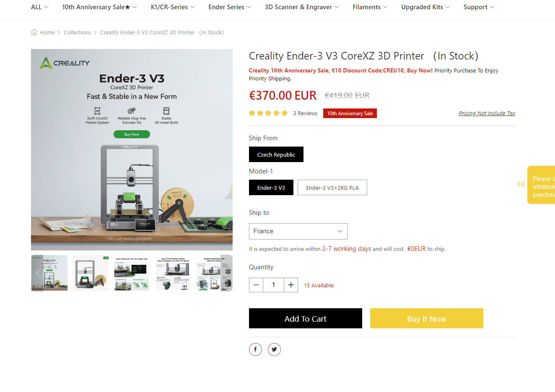Click the five-star rating icons

tap(268, 113)
